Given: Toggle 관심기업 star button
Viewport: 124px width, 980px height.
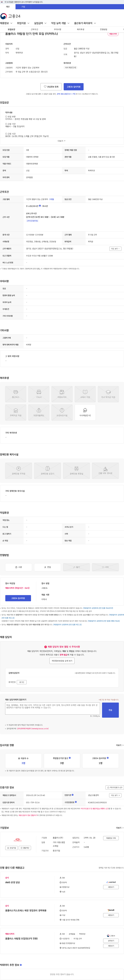Looking at the screenshot, I should [x=11, y=848].
